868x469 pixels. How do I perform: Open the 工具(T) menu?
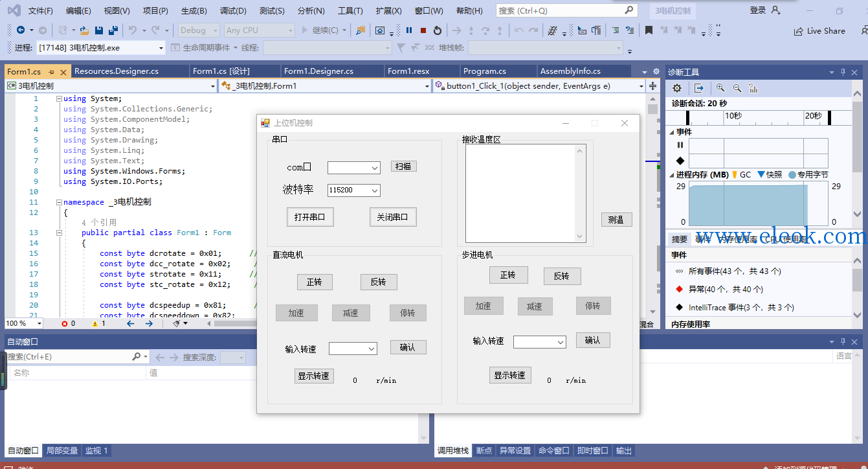350,11
